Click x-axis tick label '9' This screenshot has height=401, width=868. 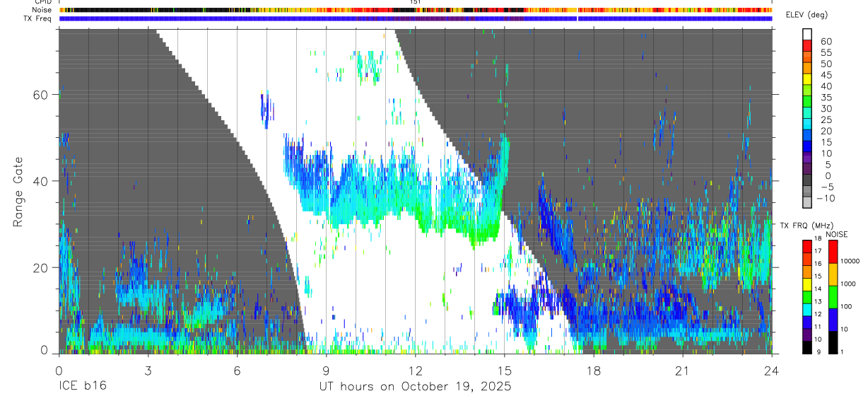[326, 371]
